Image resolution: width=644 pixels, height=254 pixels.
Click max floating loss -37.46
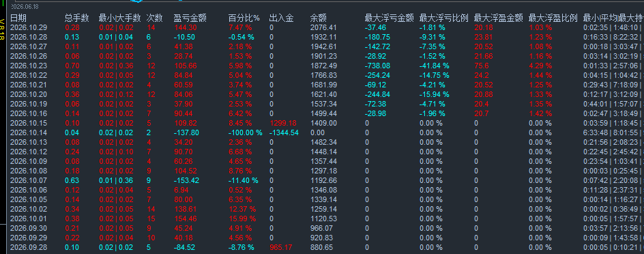coord(375,27)
